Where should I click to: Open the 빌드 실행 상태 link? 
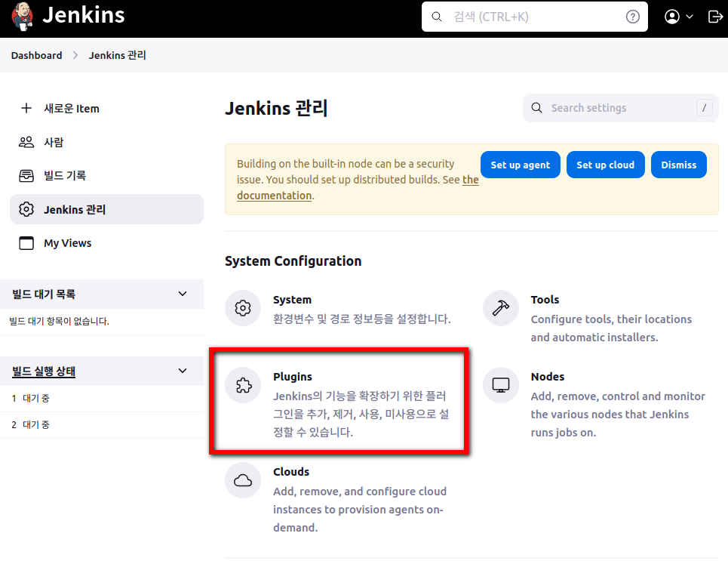(44, 371)
